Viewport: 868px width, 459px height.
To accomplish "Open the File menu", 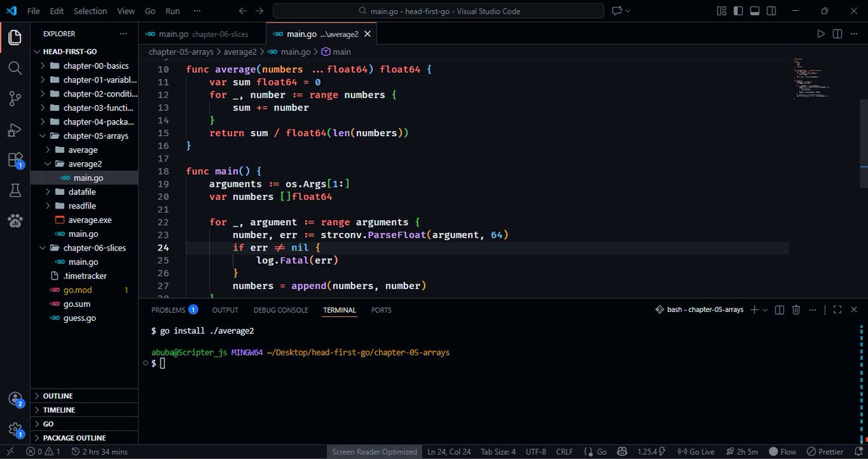I will pyautogui.click(x=33, y=11).
